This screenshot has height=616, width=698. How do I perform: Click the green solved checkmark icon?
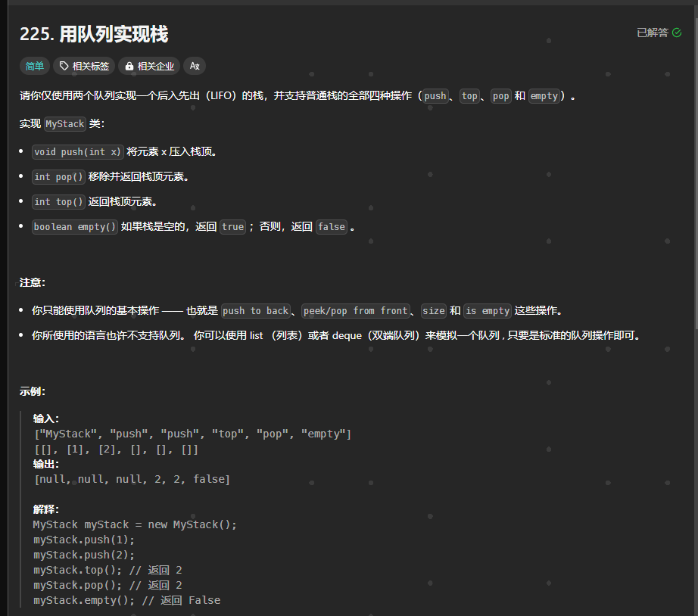pyautogui.click(x=677, y=33)
